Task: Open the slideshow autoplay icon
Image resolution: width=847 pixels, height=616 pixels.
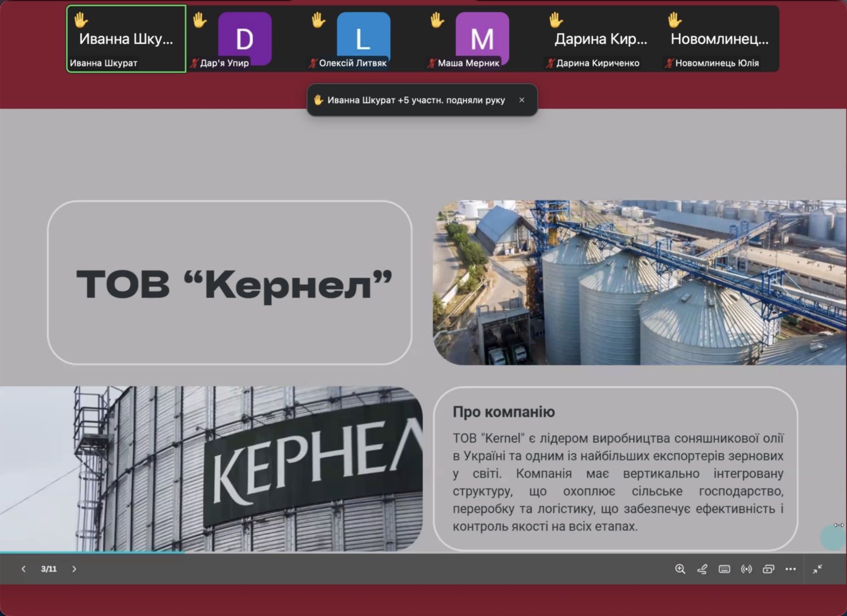Action: point(768,569)
